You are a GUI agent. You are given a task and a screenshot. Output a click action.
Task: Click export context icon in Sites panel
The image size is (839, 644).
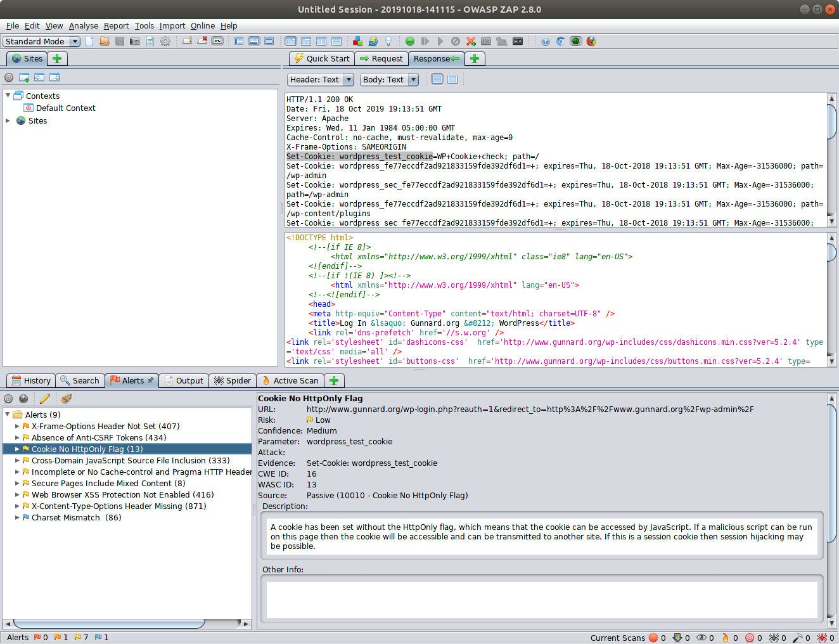point(54,77)
